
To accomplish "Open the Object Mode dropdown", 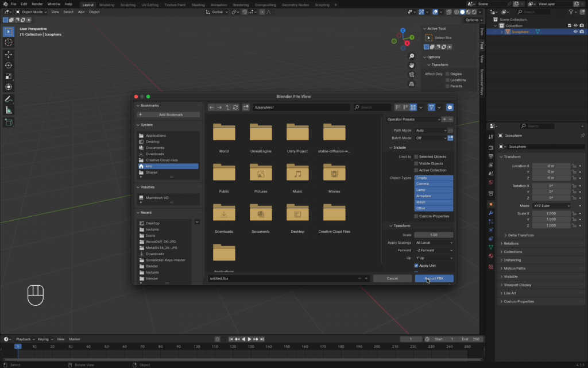I will point(31,12).
